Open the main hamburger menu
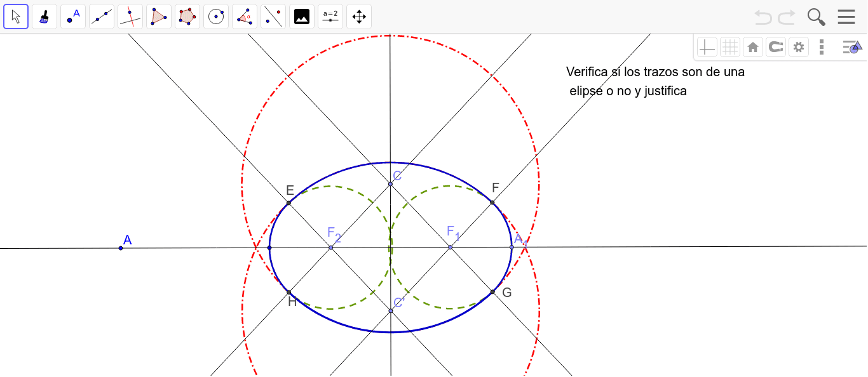 846,17
